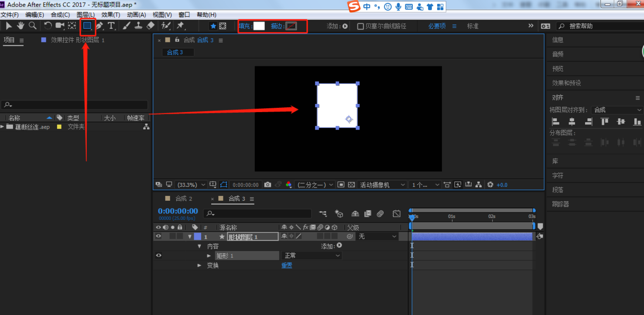Click the composition mini-flowchart icon in timeline
Screen dimensions: 644x315
tap(323, 214)
